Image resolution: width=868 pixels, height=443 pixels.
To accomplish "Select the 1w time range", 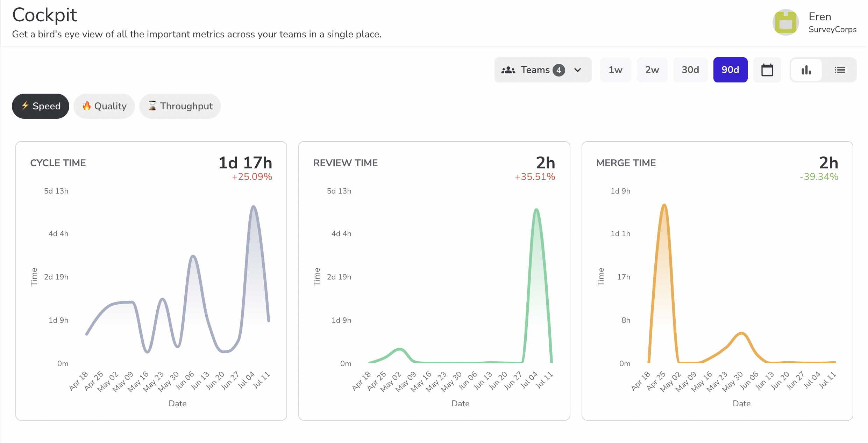I will [x=616, y=70].
